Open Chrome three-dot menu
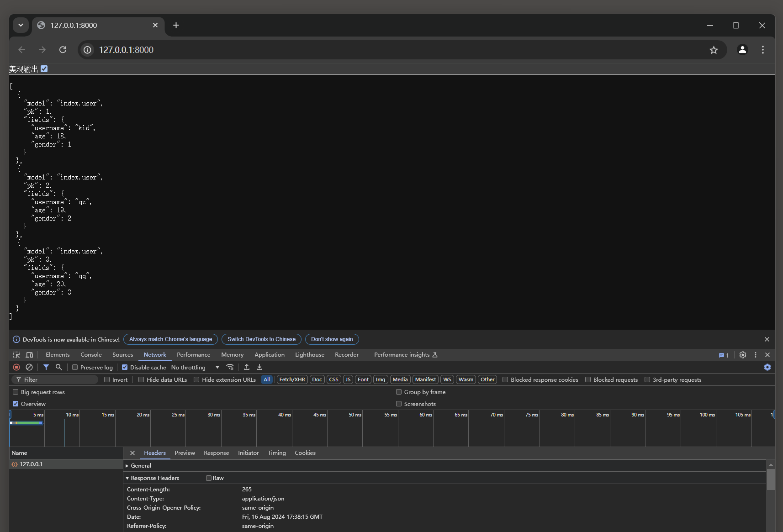The height and width of the screenshot is (532, 783). (762, 50)
